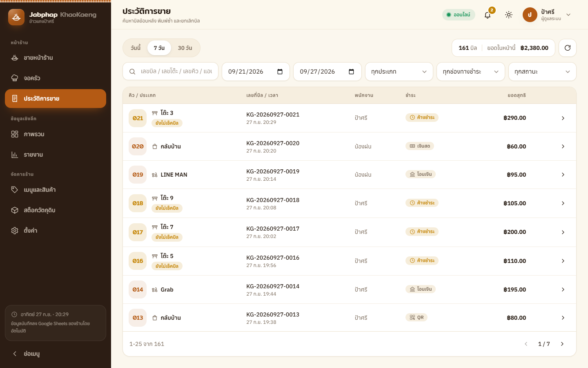
Task: Click ยังไม่เช็คบิล tag on โต๊ะ 7
Action: (x=167, y=237)
